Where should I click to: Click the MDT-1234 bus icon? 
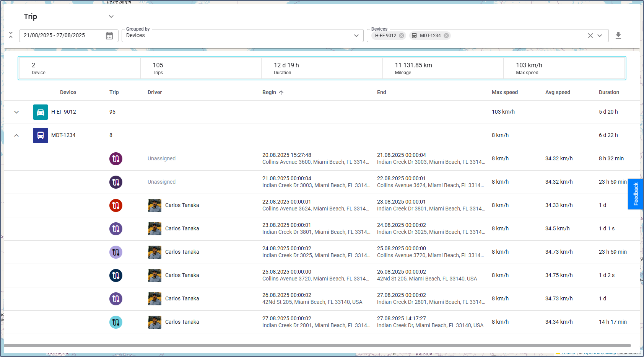41,135
